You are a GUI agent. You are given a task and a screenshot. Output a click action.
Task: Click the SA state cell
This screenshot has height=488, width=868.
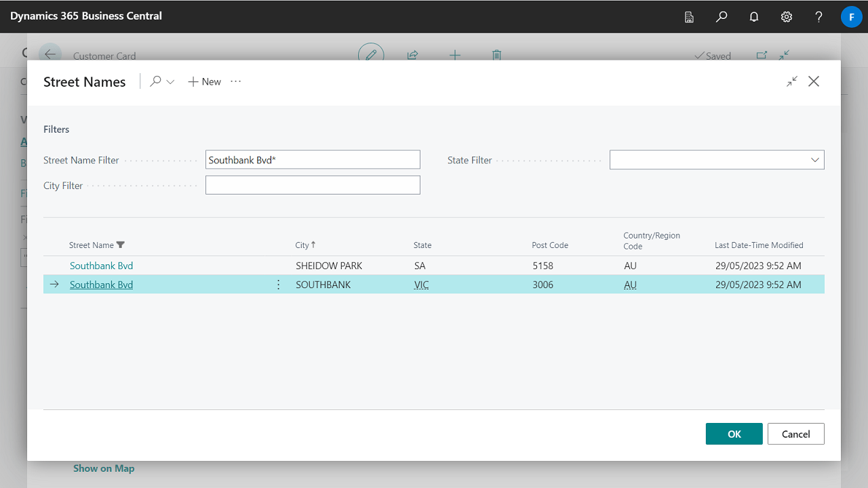(420, 266)
